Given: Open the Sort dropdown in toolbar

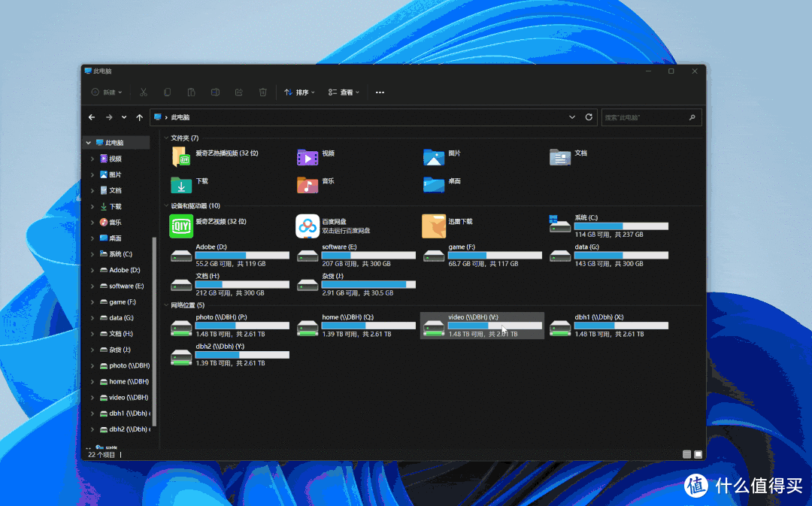Looking at the screenshot, I should pyautogui.click(x=299, y=92).
